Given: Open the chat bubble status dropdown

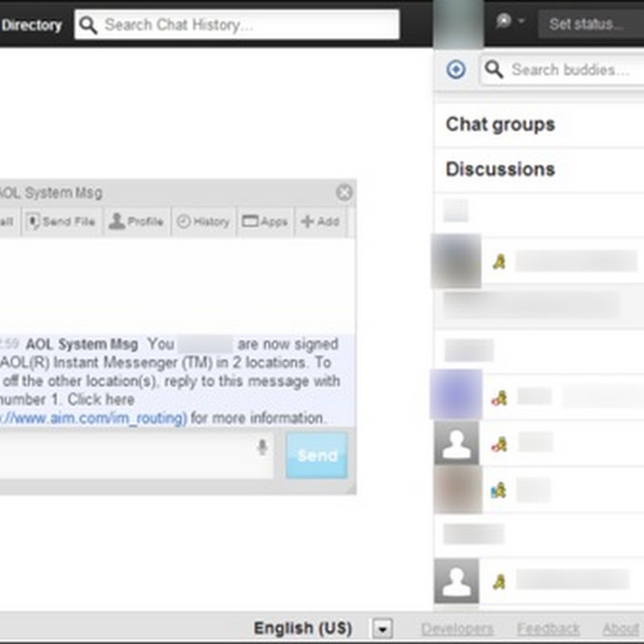Looking at the screenshot, I should [x=510, y=21].
